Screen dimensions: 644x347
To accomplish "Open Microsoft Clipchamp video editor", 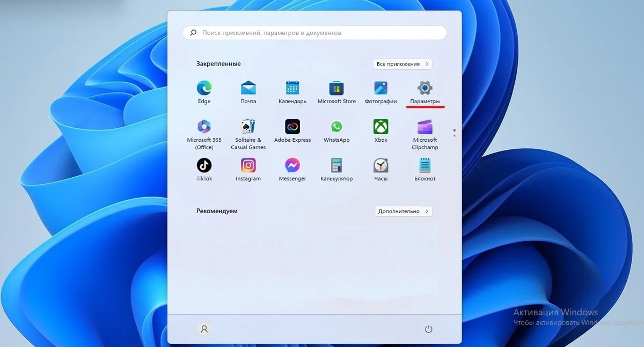I will coord(425,134).
